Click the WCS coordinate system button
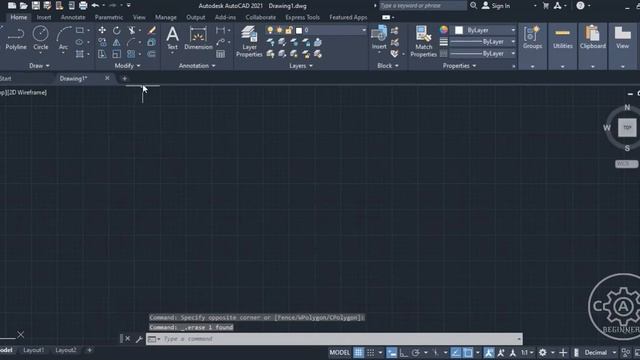The image size is (640, 360). pyautogui.click(x=626, y=164)
